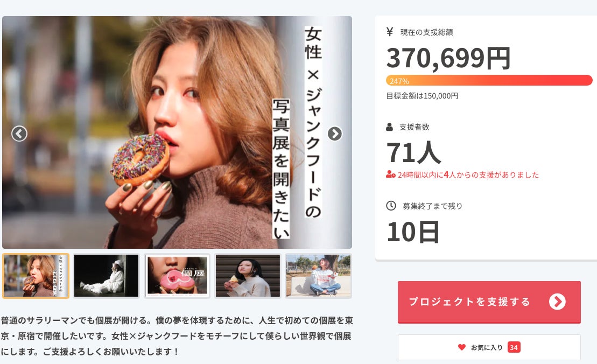Image resolution: width=597 pixels, height=364 pixels.
Task: Click the main project hero image
Action: (177, 132)
